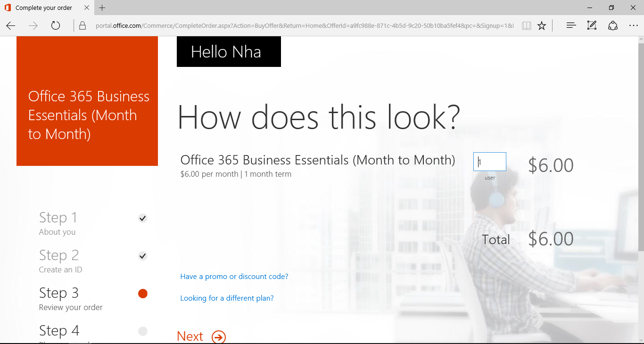Viewport: 644px width, 344px height.
Task: Click the Next text button
Action: [190, 336]
